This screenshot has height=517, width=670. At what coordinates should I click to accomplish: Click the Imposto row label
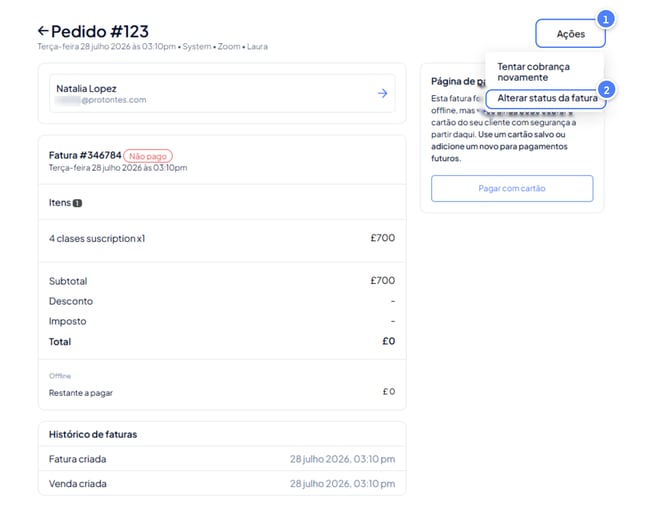[68, 321]
